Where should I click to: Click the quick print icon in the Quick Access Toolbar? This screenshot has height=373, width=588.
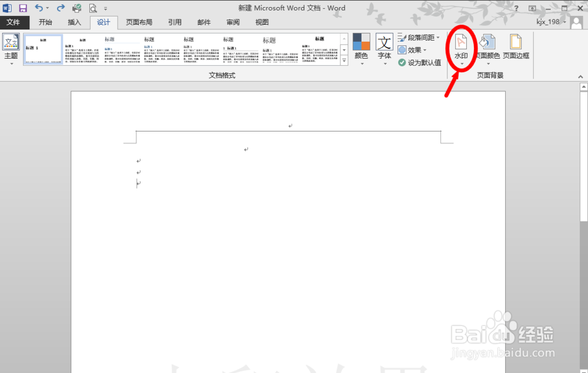(x=77, y=8)
